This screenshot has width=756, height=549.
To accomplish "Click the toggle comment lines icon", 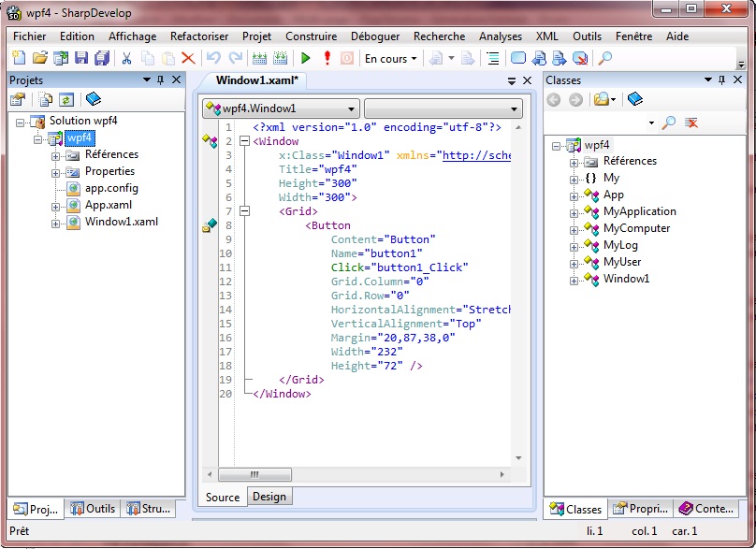I will coord(493,58).
